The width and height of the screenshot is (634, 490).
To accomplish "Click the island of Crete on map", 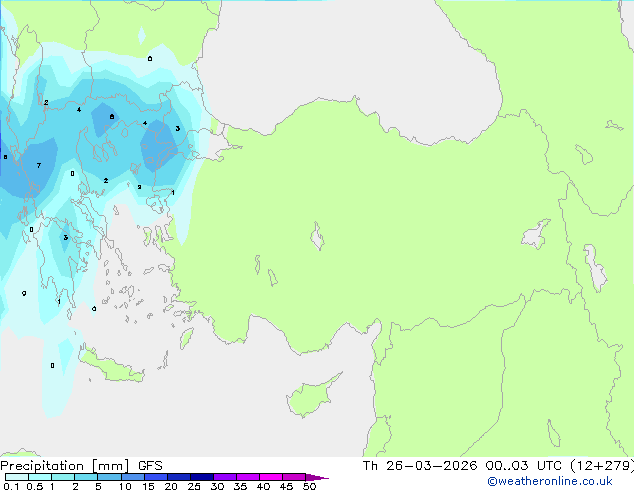I will point(111,365).
